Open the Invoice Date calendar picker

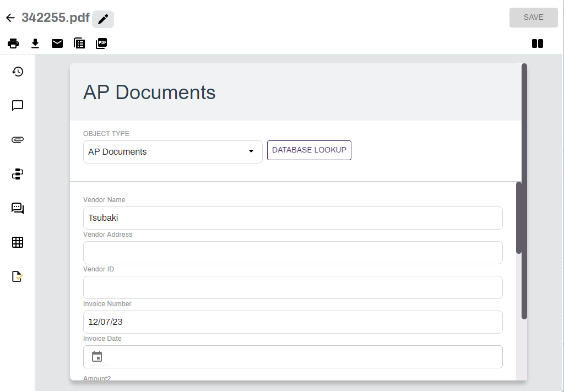click(x=97, y=356)
